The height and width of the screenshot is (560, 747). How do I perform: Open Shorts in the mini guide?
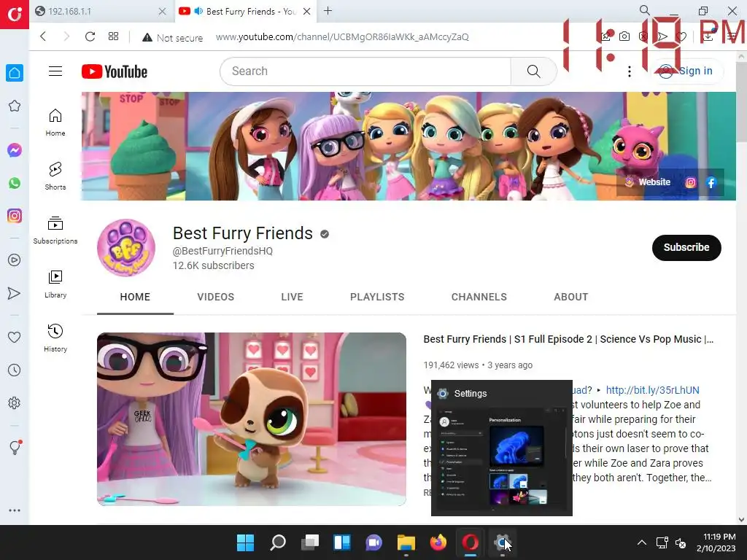(55, 176)
